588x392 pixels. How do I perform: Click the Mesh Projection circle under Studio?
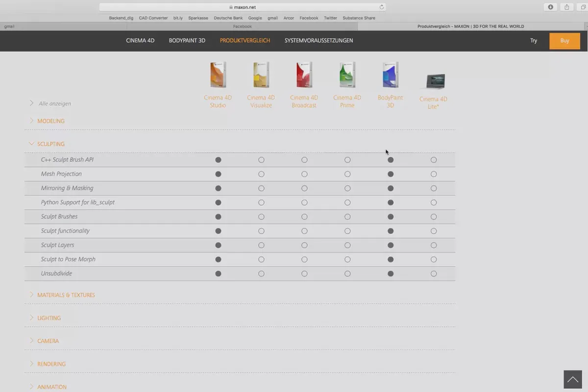point(218,174)
